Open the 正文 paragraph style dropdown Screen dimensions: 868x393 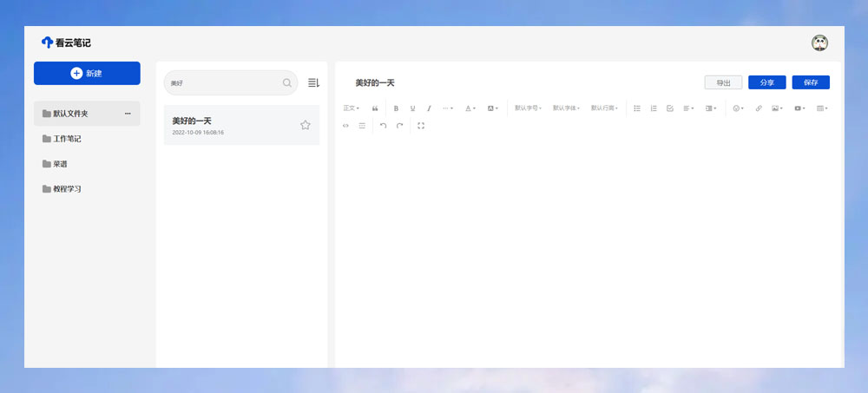[351, 108]
